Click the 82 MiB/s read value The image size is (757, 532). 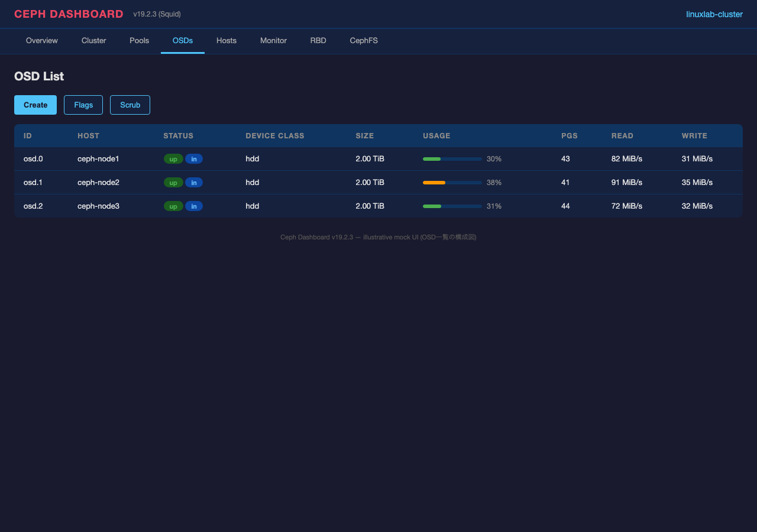coord(627,159)
